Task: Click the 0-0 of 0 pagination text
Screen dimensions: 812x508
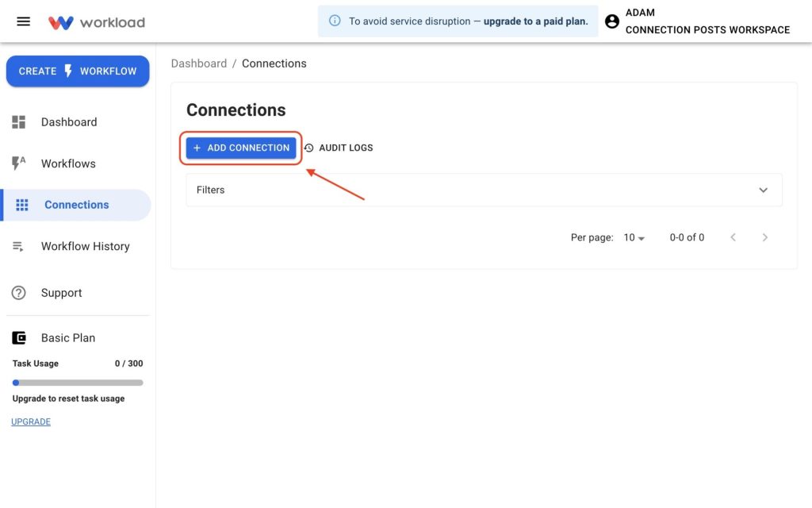Action: (x=687, y=237)
